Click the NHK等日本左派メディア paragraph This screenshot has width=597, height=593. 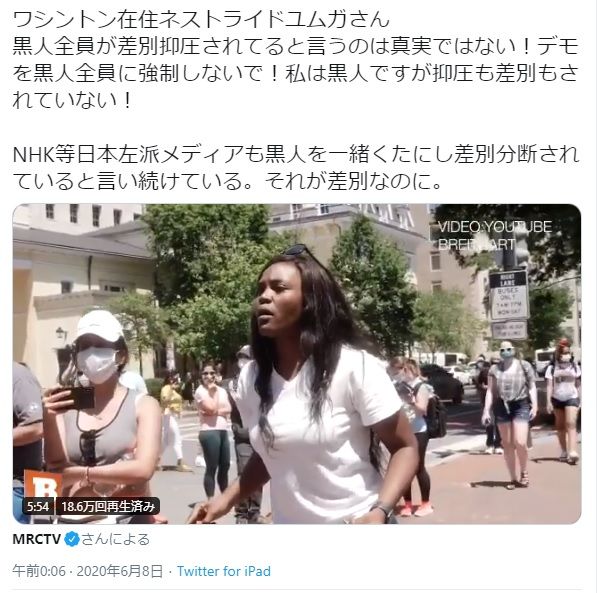(x=296, y=167)
